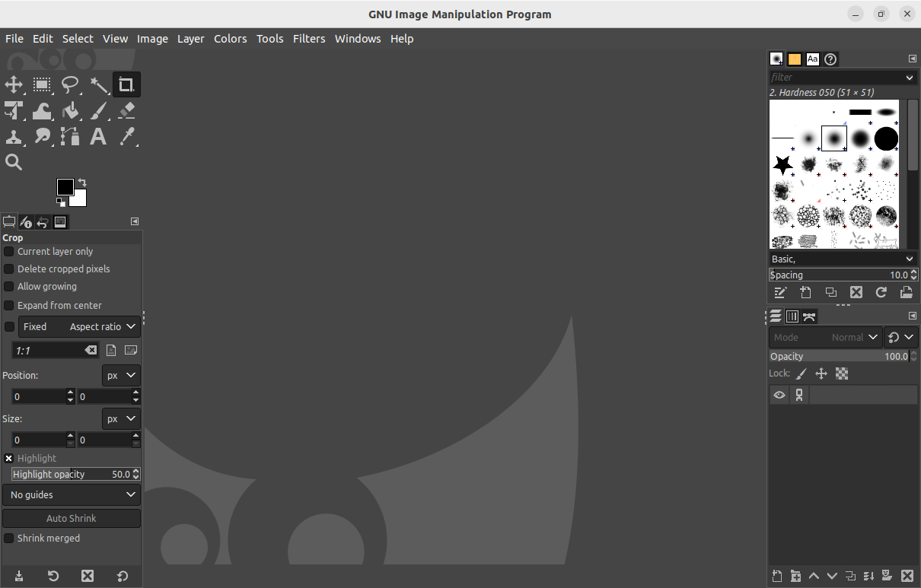
Task: Swap foreground and background colors
Action: [x=81, y=183]
